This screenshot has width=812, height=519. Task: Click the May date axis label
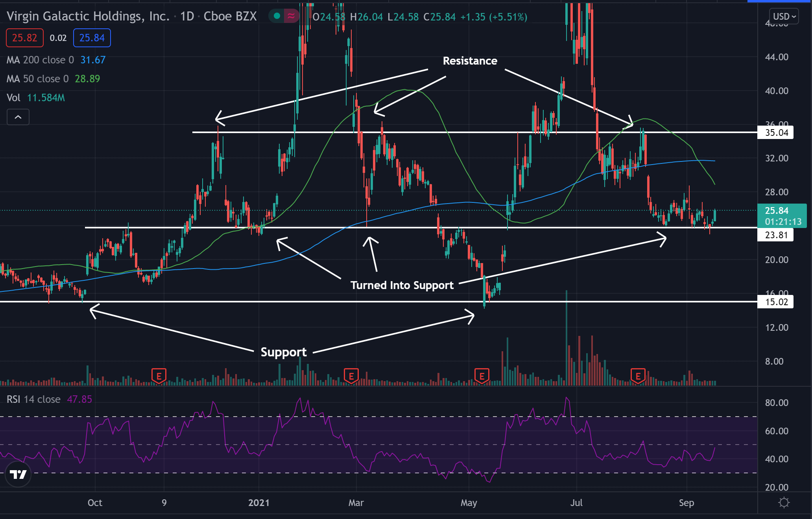pos(469,503)
